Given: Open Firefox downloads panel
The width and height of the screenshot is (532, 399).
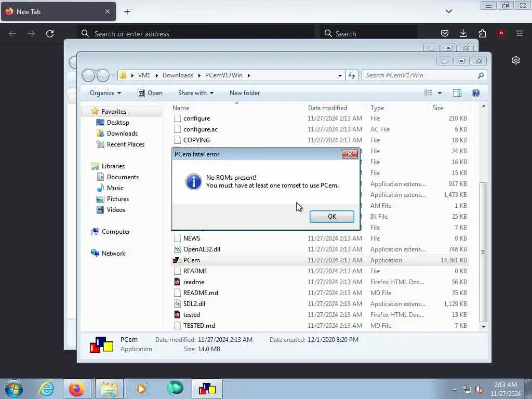Looking at the screenshot, I should [x=463, y=33].
